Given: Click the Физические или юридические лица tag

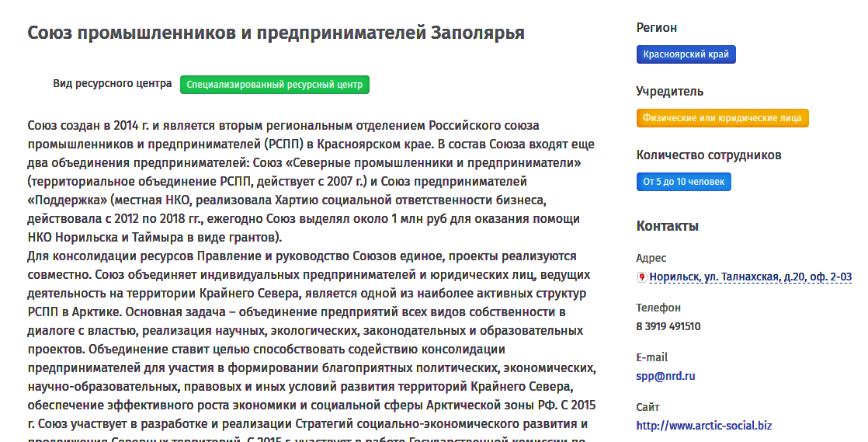Looking at the screenshot, I should 722,118.
